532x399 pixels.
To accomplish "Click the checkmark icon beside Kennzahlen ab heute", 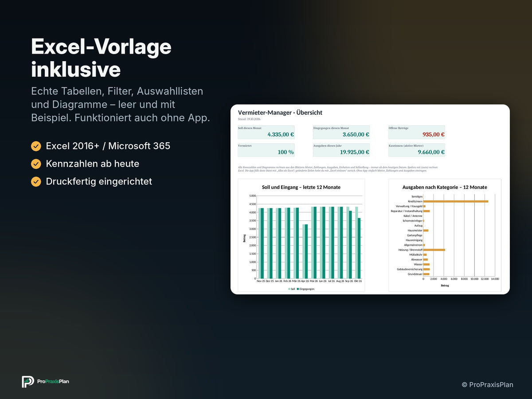I will [36, 164].
